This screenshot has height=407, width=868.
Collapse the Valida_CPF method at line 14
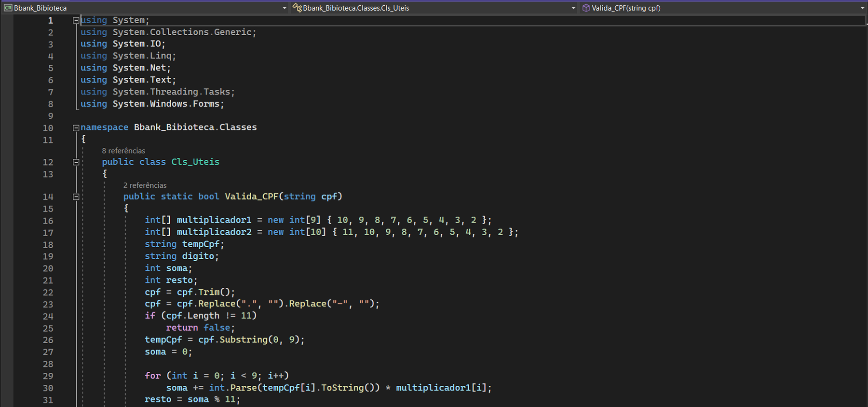point(76,196)
